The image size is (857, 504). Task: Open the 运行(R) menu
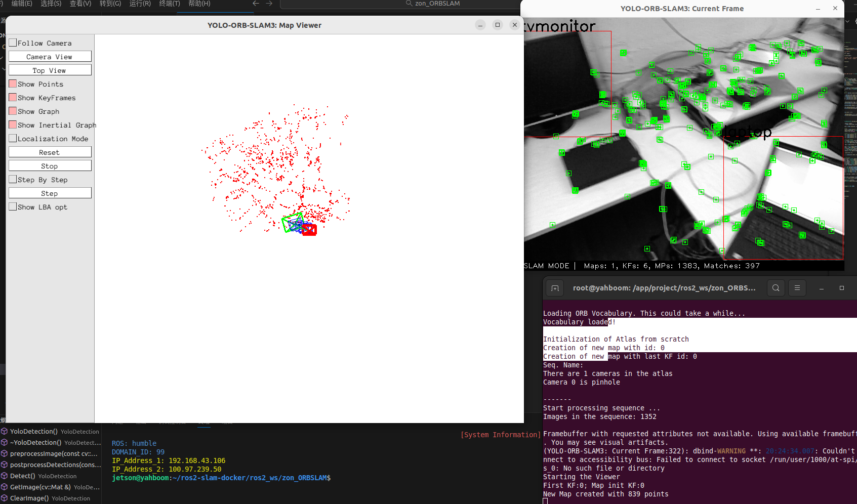[140, 4]
